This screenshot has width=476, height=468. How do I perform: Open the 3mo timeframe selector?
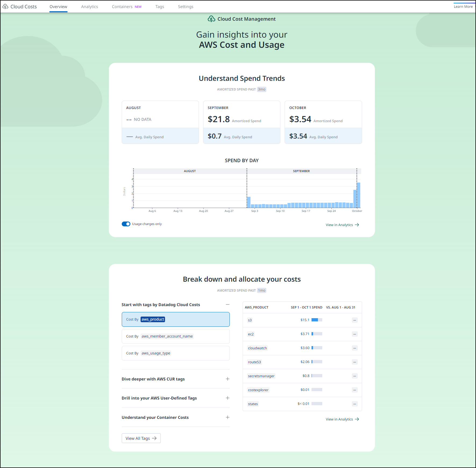[262, 89]
